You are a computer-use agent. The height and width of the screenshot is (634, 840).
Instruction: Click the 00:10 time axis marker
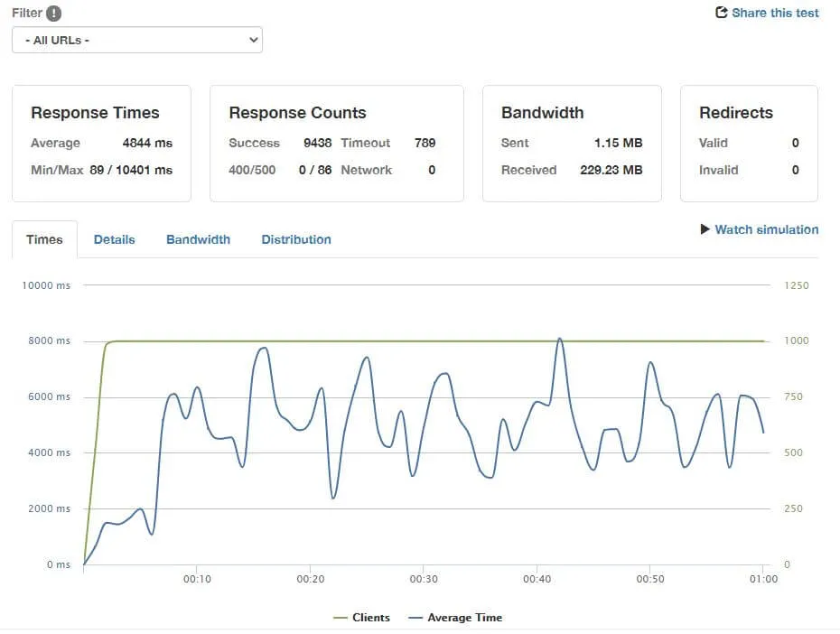(x=197, y=579)
